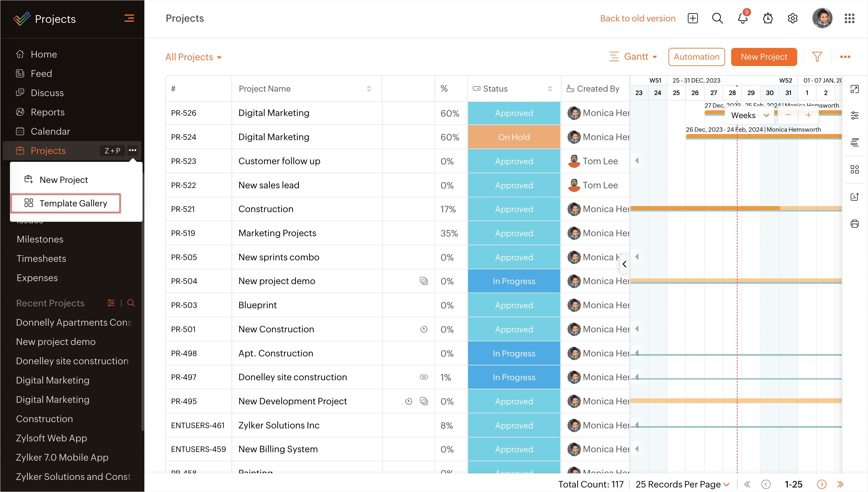This screenshot has height=492, width=868.
Task: Open the apps grid launcher icon
Action: point(849,18)
